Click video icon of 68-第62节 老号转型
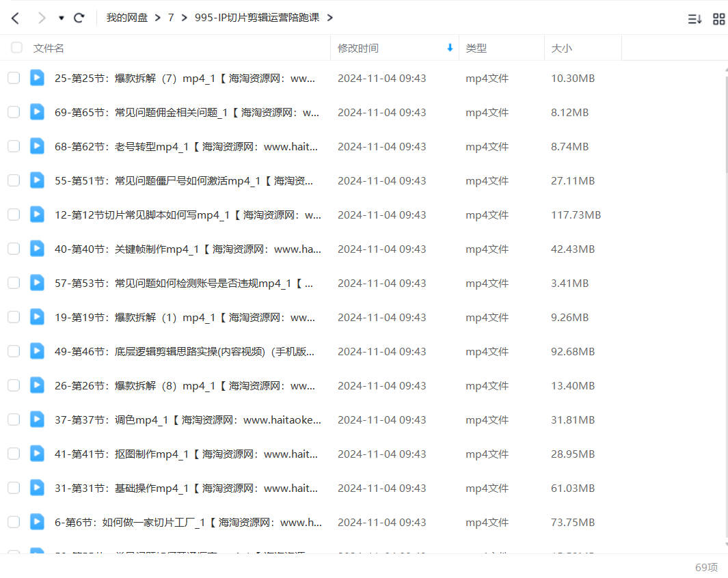728x578 pixels. point(37,147)
